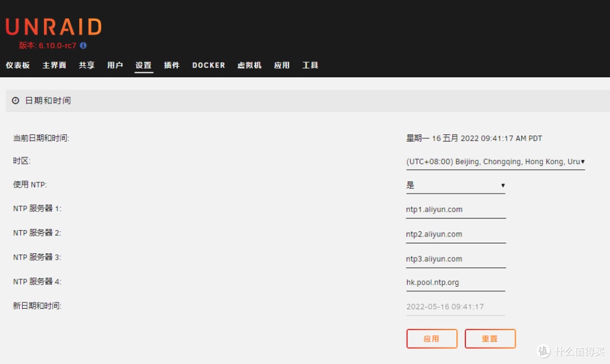Select Beijing timezone option arrow
The height and width of the screenshot is (364, 610).
pyautogui.click(x=583, y=162)
